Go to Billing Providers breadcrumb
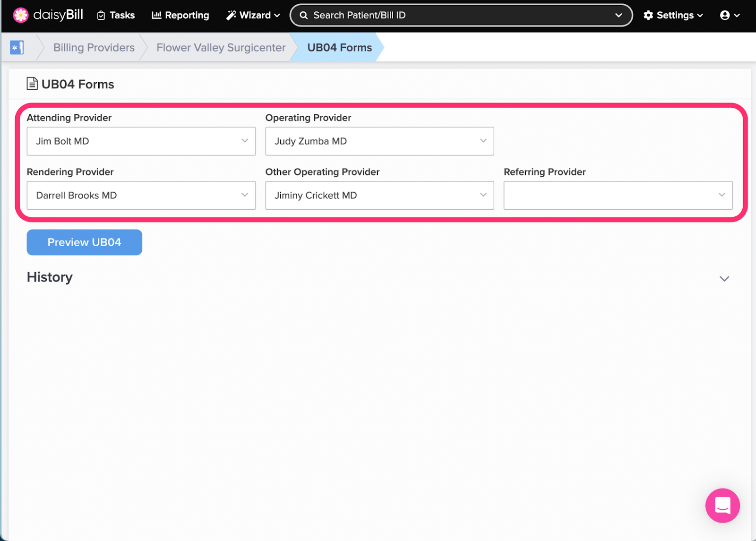The image size is (756, 541). (x=94, y=48)
